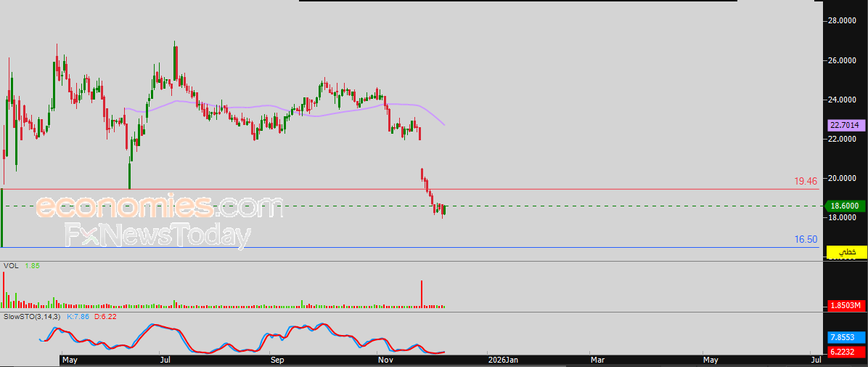Select the Sep date marker on time axis
Screen dimensions: 868x367
pos(277,361)
